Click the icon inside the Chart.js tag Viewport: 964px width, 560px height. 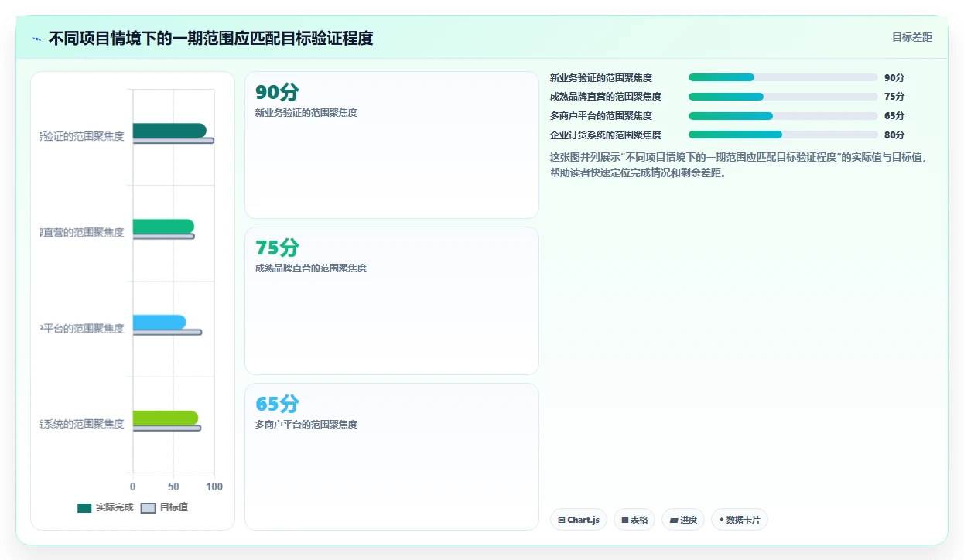pos(562,521)
